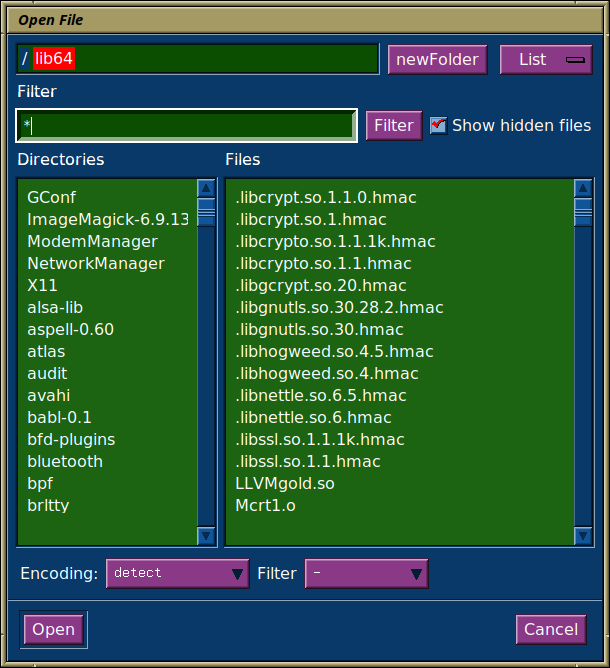The image size is (610, 668).
Task: Select the alsa-lib directory
Action: [107, 308]
